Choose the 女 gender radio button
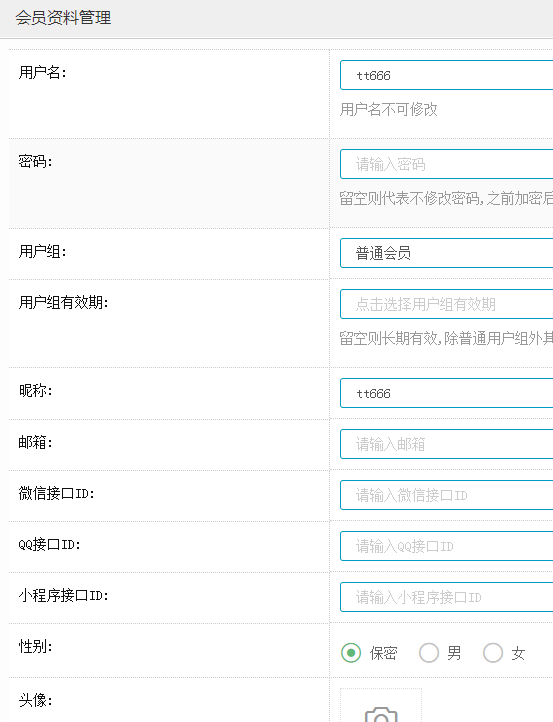Image resolution: width=553 pixels, height=722 pixels. pyautogui.click(x=493, y=653)
